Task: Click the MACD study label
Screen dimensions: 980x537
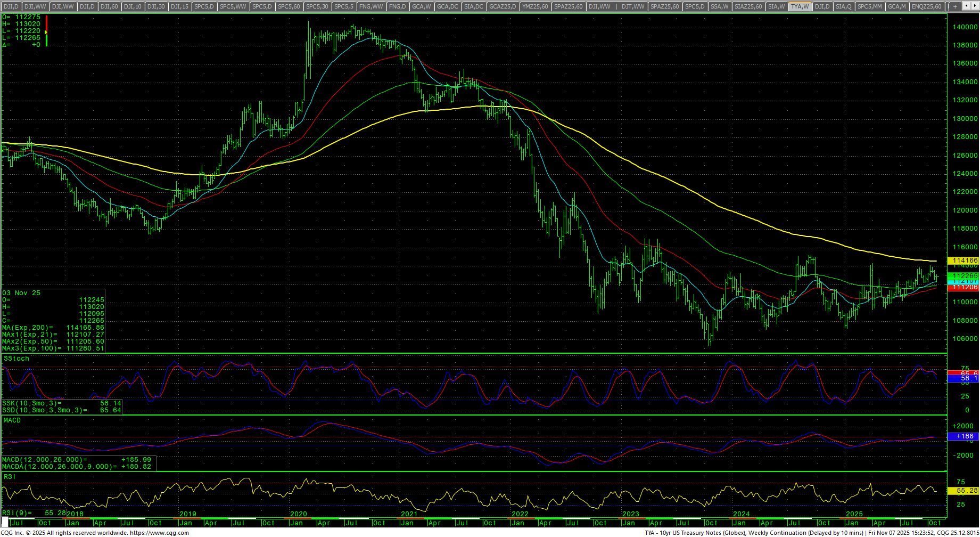Action: 12,420
